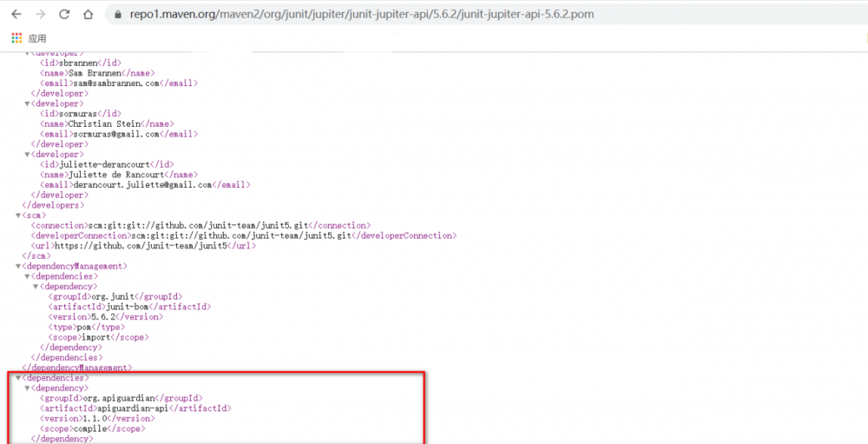868x444 pixels.
Task: Collapse the dependency node for org.junit
Action: [x=36, y=287]
